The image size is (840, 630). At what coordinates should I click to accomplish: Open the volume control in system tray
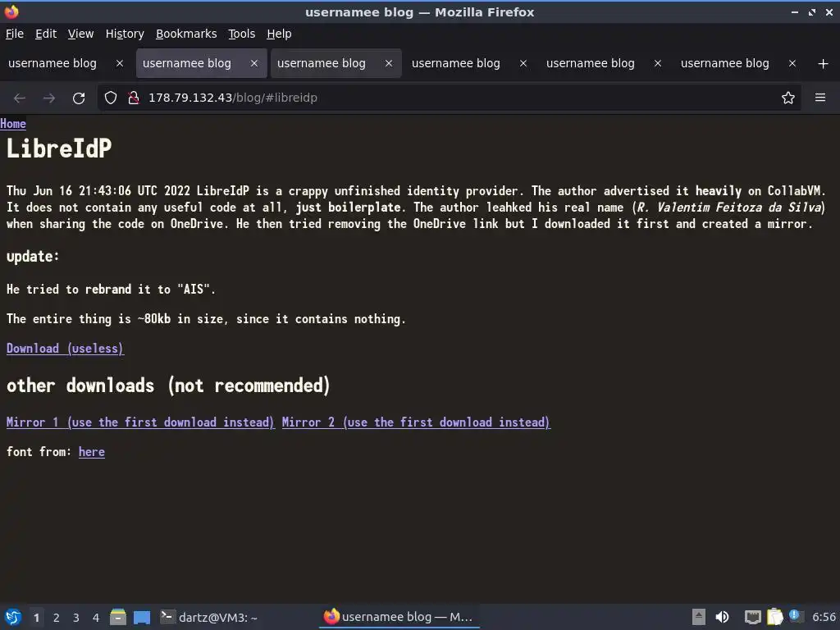coord(722,617)
